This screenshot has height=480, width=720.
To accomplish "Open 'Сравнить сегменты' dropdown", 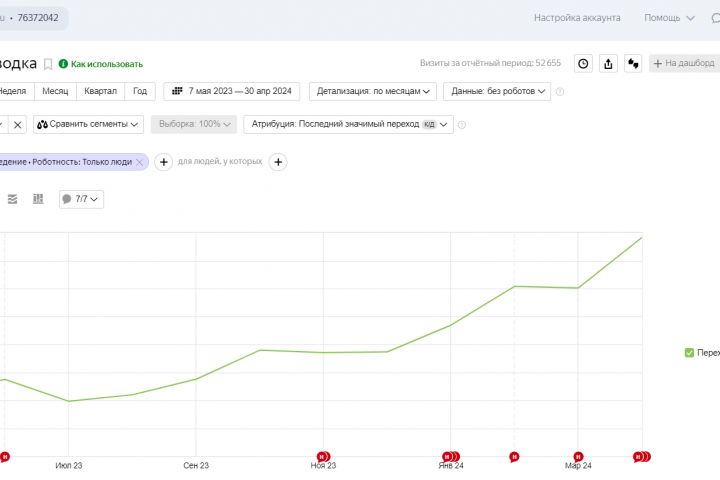I will click(88, 124).
